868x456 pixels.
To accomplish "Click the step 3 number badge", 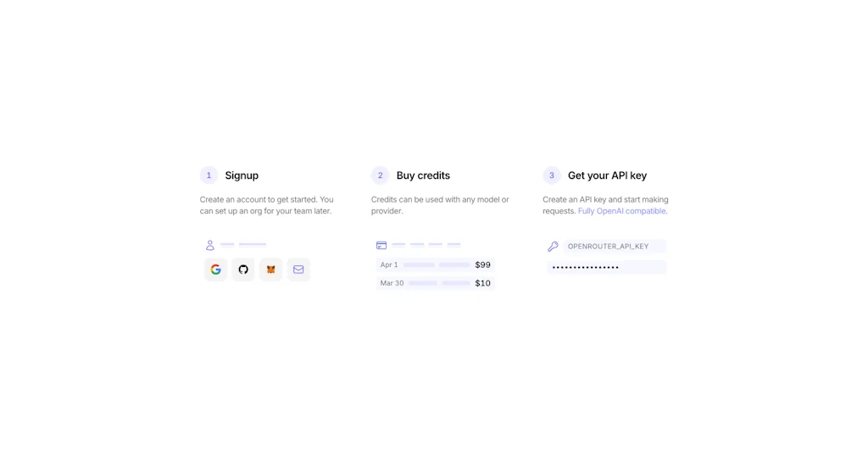I will coord(552,175).
